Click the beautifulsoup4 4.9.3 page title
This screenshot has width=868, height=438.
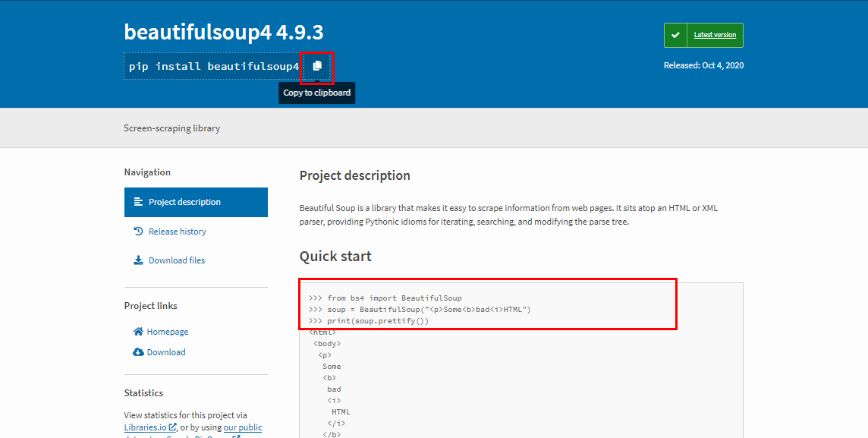click(x=224, y=32)
